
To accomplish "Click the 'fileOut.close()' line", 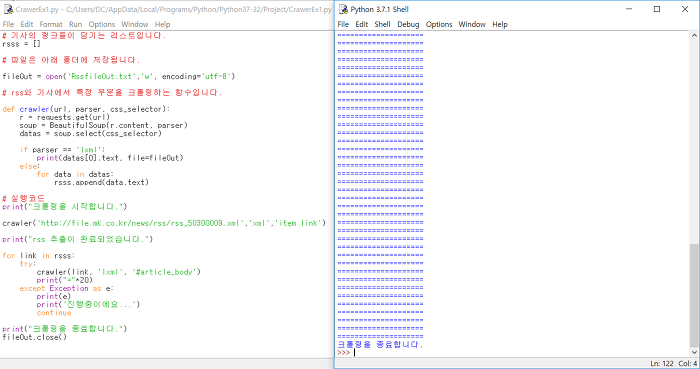I will click(34, 337).
